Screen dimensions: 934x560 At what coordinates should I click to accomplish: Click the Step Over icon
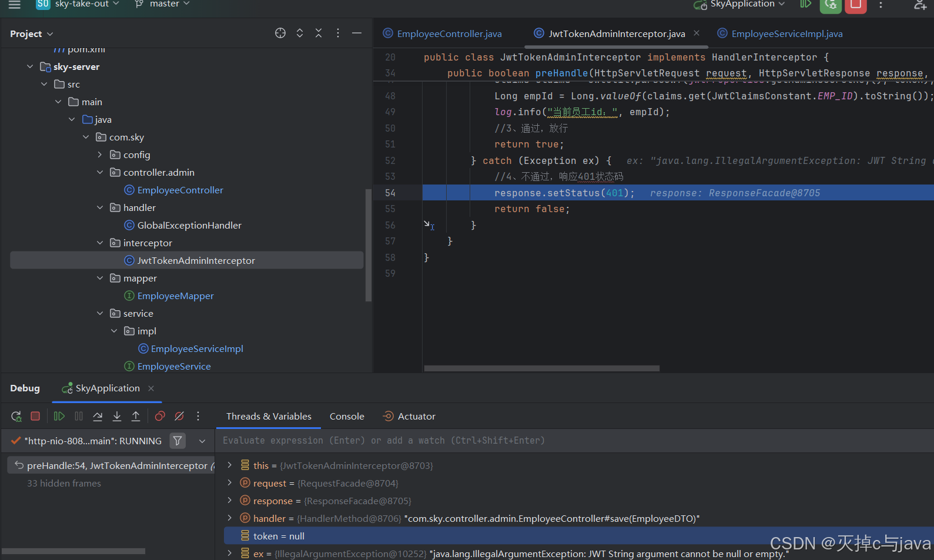(98, 416)
